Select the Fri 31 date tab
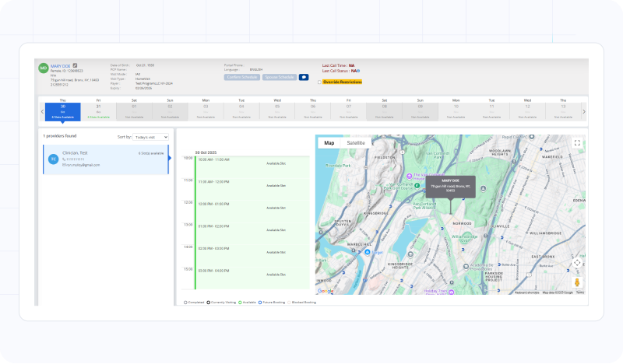Viewport: 623px width, 364px height. [x=98, y=110]
